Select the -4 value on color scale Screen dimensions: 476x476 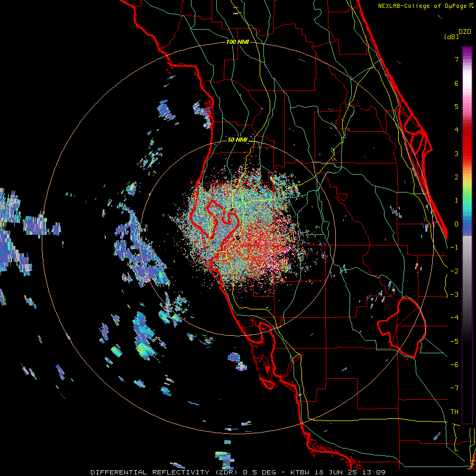pyautogui.click(x=454, y=318)
